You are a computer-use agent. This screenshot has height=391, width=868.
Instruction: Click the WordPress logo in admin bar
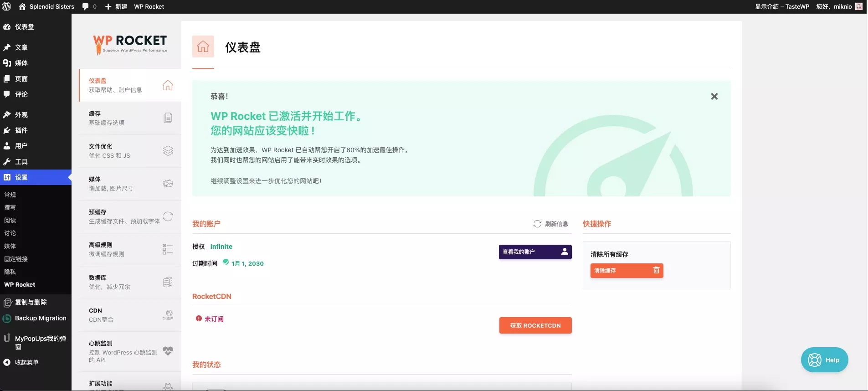(x=7, y=6)
